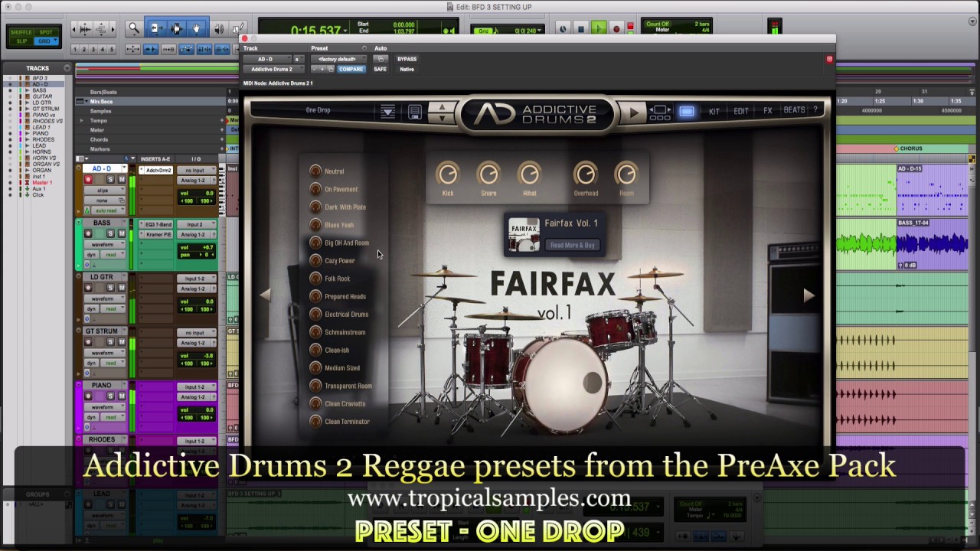Select the Scrubber speaker tool
The image size is (980, 551).
click(x=218, y=29)
